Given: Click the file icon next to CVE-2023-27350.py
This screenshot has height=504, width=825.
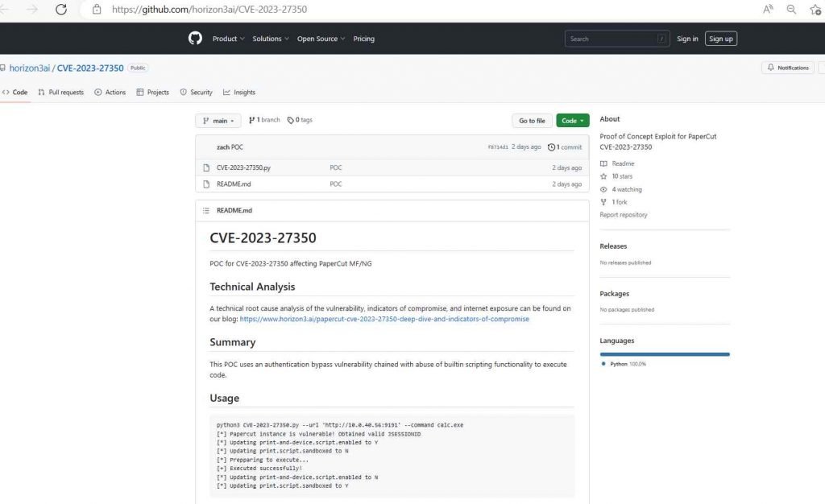Looking at the screenshot, I should 206,167.
